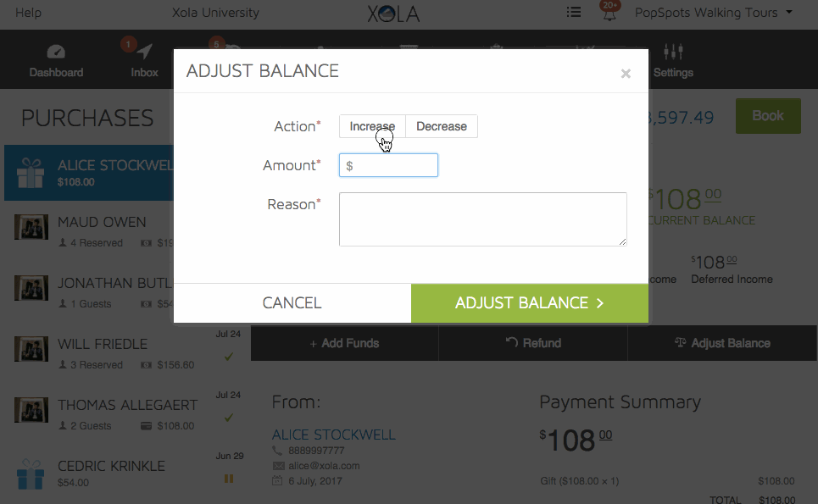Open the list view icon in the header
The width and height of the screenshot is (818, 504).
pos(574,12)
